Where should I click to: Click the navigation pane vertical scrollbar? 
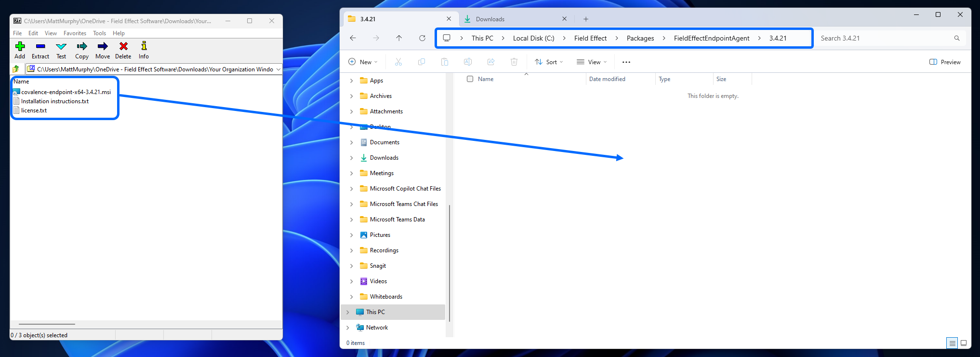point(450,263)
